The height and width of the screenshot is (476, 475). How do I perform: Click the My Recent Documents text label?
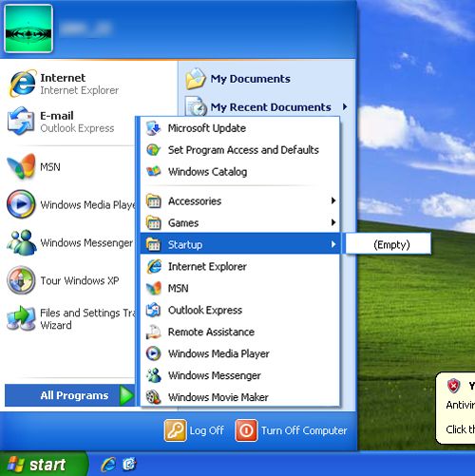pyautogui.click(x=271, y=107)
